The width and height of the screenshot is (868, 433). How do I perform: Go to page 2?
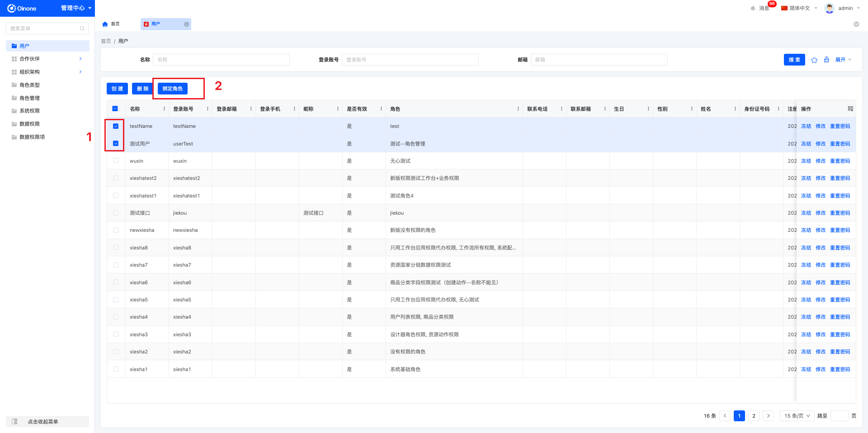coord(754,416)
